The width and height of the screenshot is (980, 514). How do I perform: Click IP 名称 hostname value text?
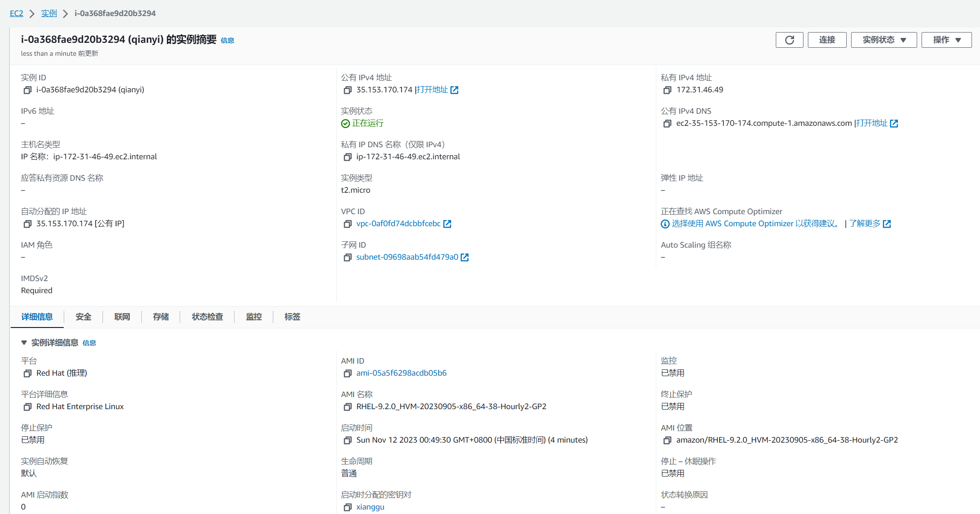point(89,157)
